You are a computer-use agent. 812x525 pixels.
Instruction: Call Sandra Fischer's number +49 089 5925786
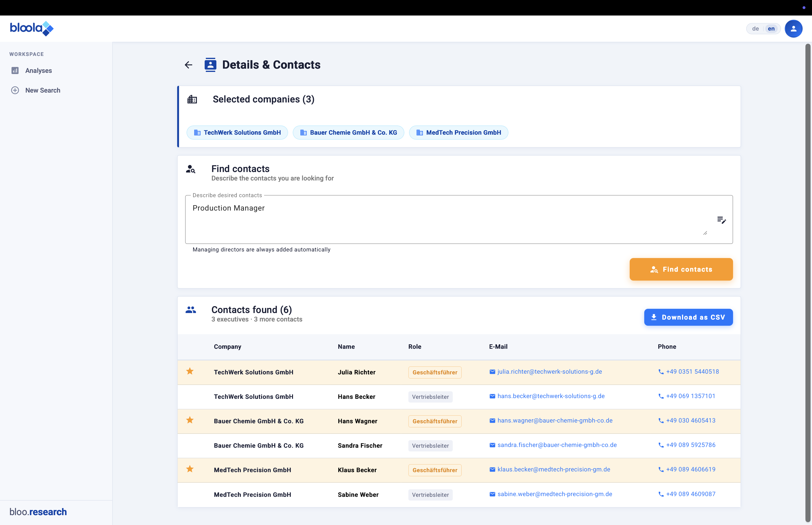click(x=690, y=445)
